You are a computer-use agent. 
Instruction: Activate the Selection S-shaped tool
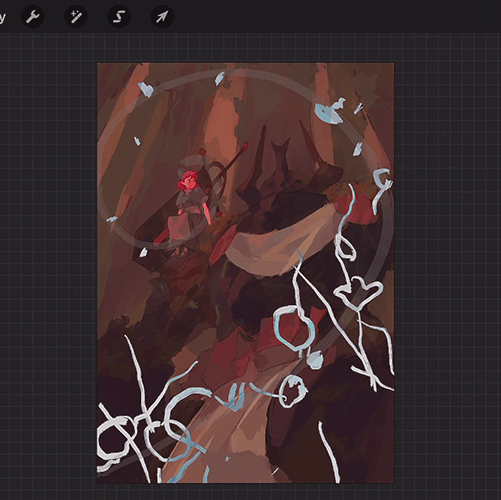point(119,16)
